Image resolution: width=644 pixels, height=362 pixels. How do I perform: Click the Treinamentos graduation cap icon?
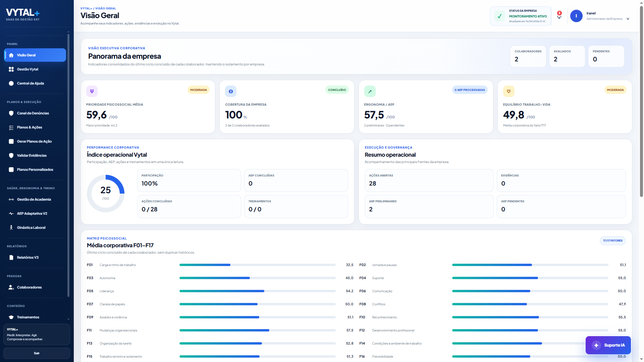[x=11, y=317]
